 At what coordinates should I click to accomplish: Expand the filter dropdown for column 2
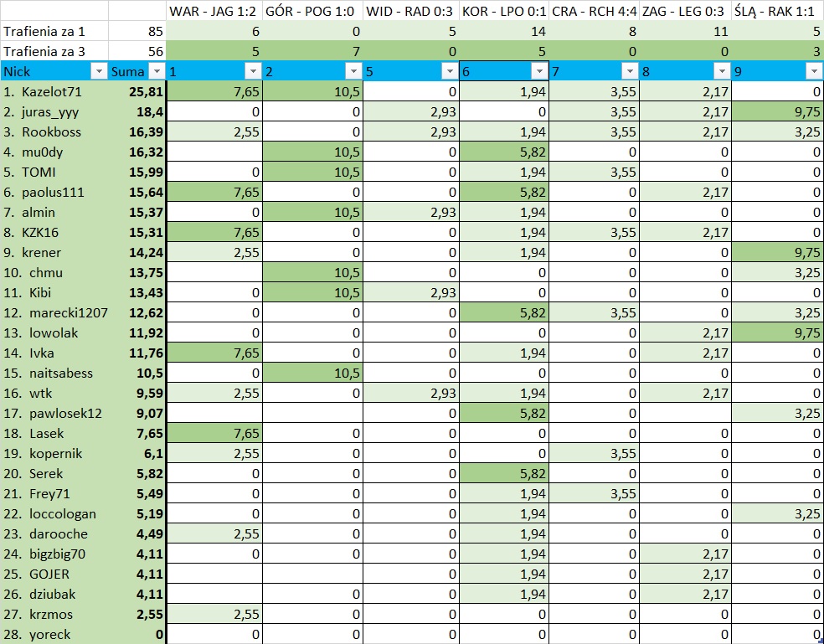tap(352, 72)
